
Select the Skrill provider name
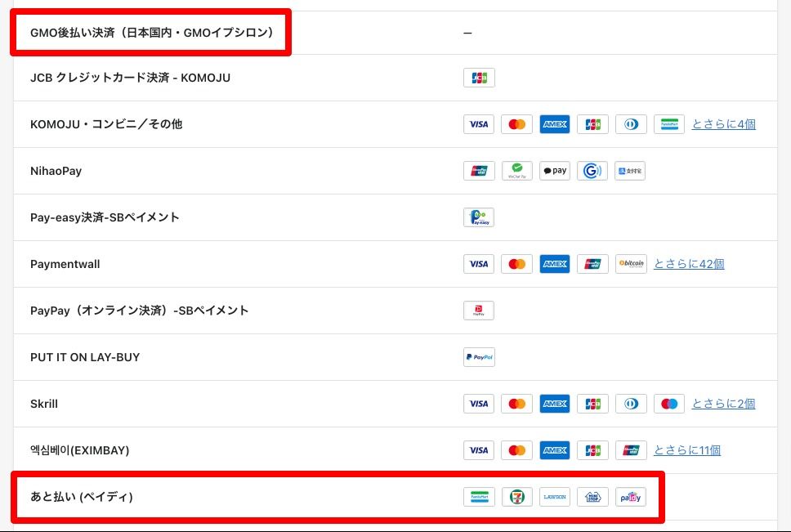click(44, 404)
